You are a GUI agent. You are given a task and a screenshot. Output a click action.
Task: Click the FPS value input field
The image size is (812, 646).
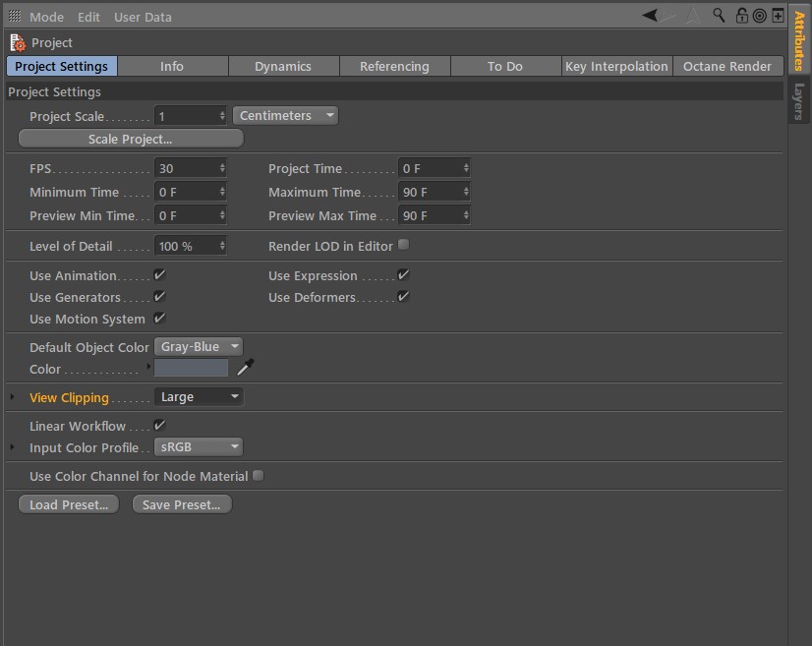pyautogui.click(x=190, y=168)
